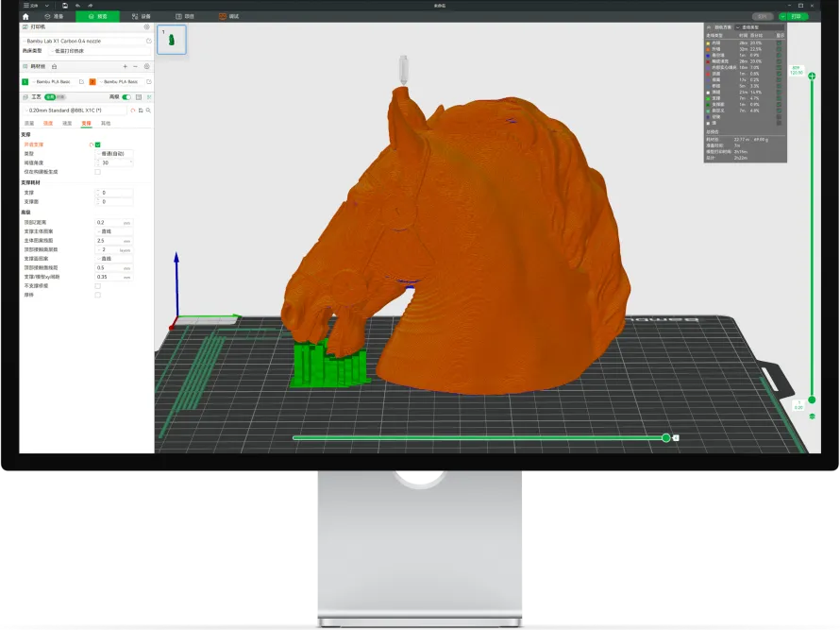Edit the X1 Carbon printer preset
Screen dimensions: 840x630
(x=148, y=41)
